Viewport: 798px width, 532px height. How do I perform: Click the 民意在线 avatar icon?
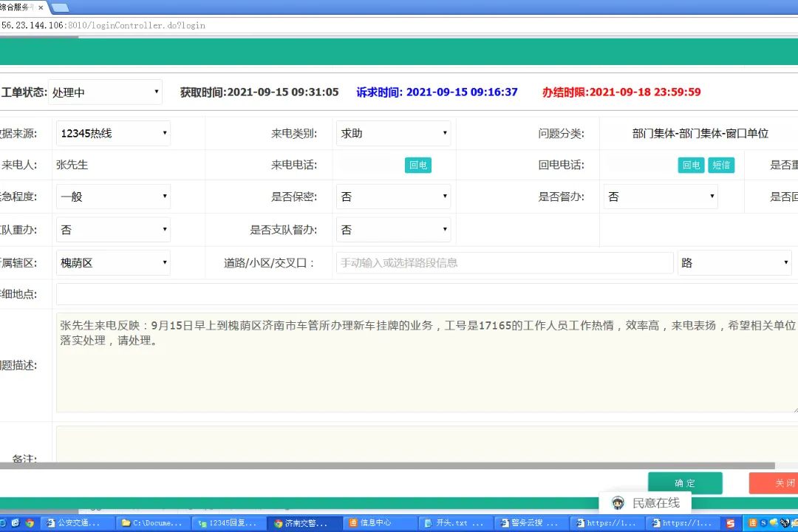pos(618,502)
